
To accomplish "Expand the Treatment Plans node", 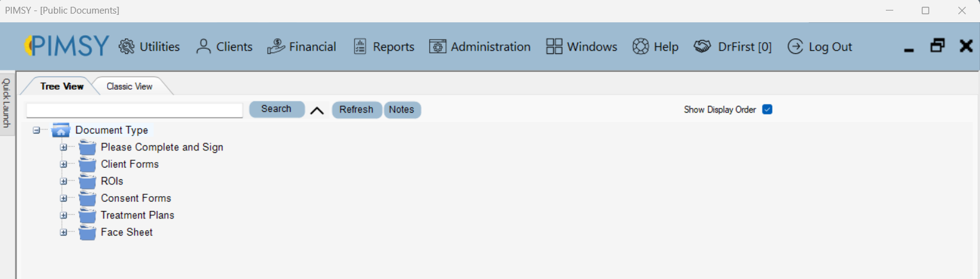I will pos(63,215).
